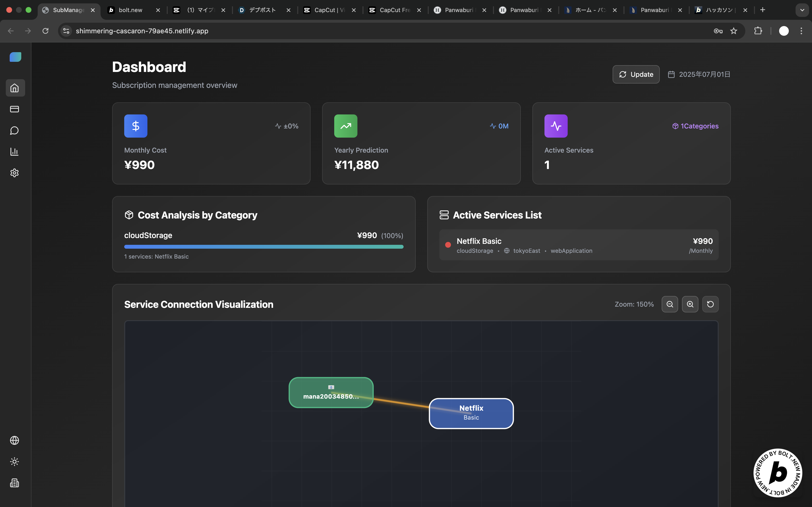812x507 pixels.
Task: Switch to the デブポスト browser tab
Action: coord(262,10)
